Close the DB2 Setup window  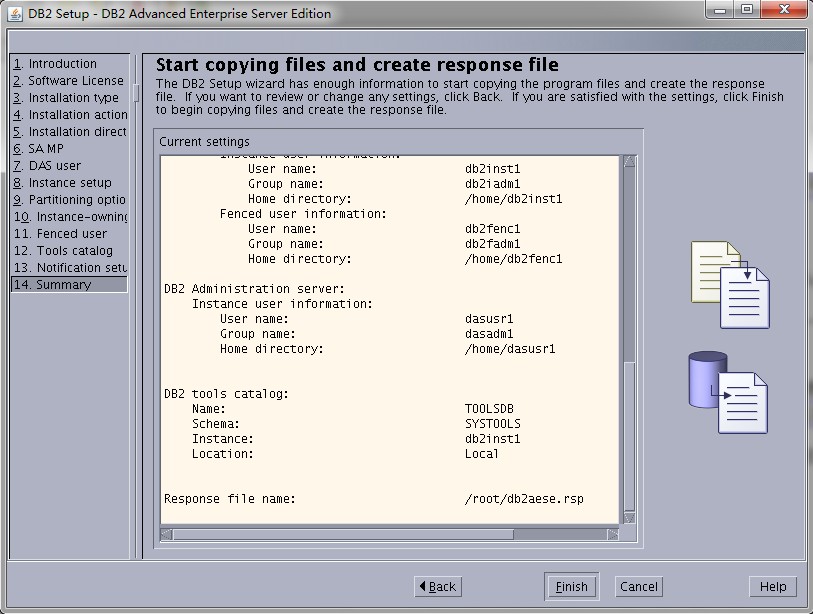(x=784, y=10)
